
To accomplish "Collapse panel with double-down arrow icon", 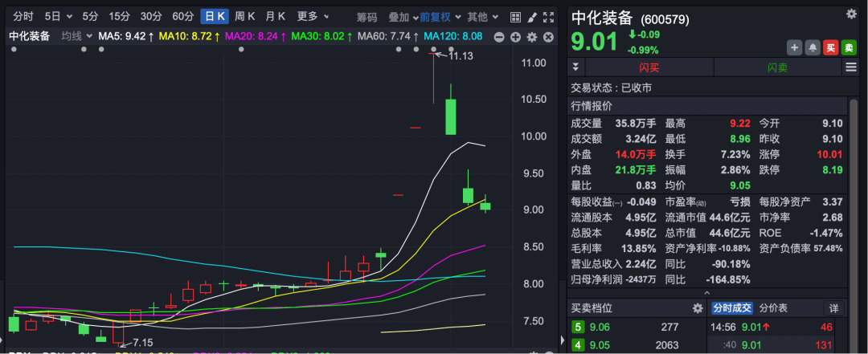I will coord(575,67).
